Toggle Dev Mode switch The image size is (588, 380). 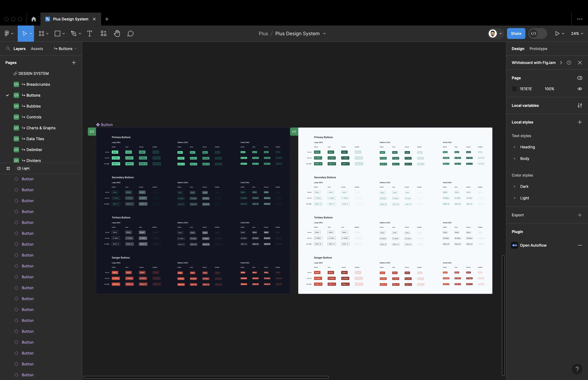(x=537, y=34)
